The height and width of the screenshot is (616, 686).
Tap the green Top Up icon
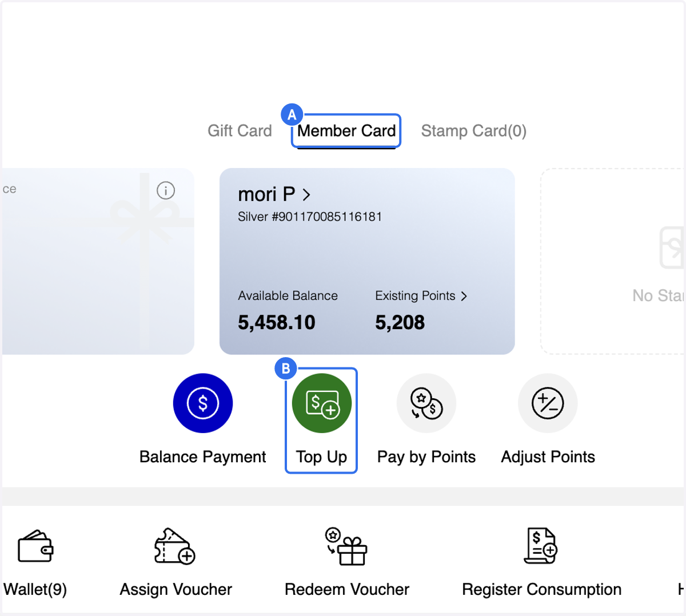322,403
